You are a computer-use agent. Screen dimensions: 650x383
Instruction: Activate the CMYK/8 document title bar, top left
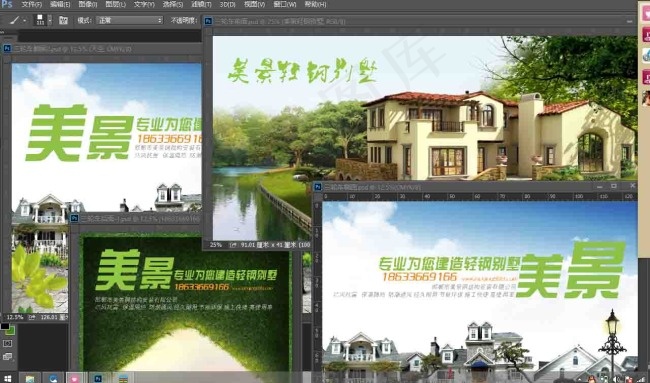click(102, 48)
